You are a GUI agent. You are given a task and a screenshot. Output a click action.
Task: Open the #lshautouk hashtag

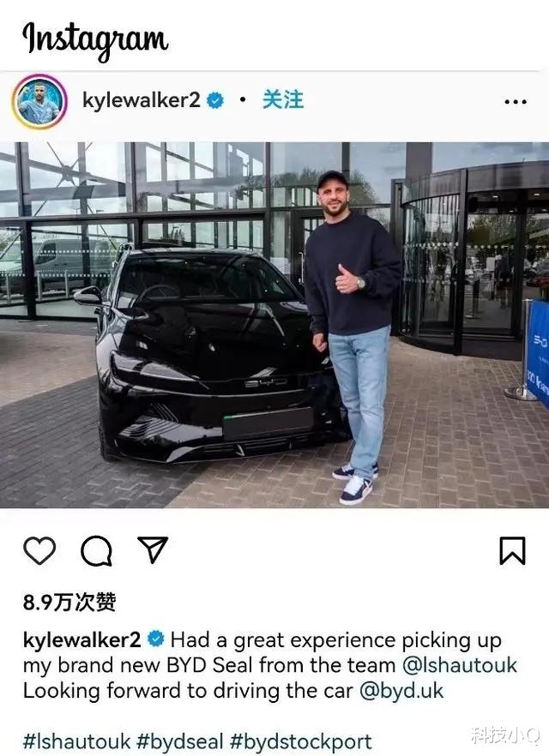[76, 741]
